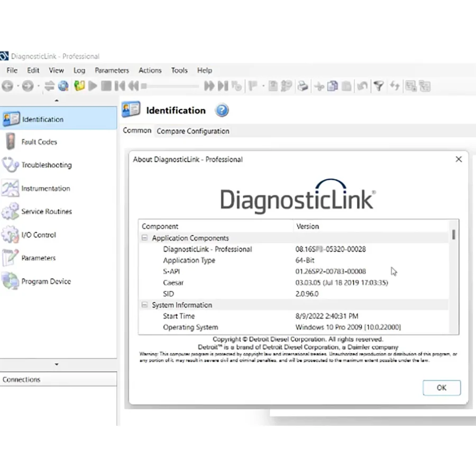Click the sidebar scroll-down arrow above Connections
The image size is (476, 476).
coord(57,364)
